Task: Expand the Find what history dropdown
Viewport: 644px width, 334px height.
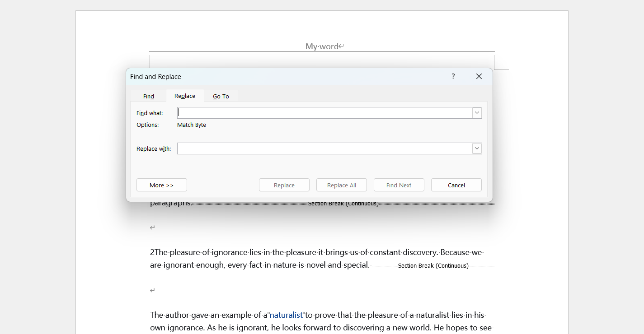Action: tap(477, 113)
